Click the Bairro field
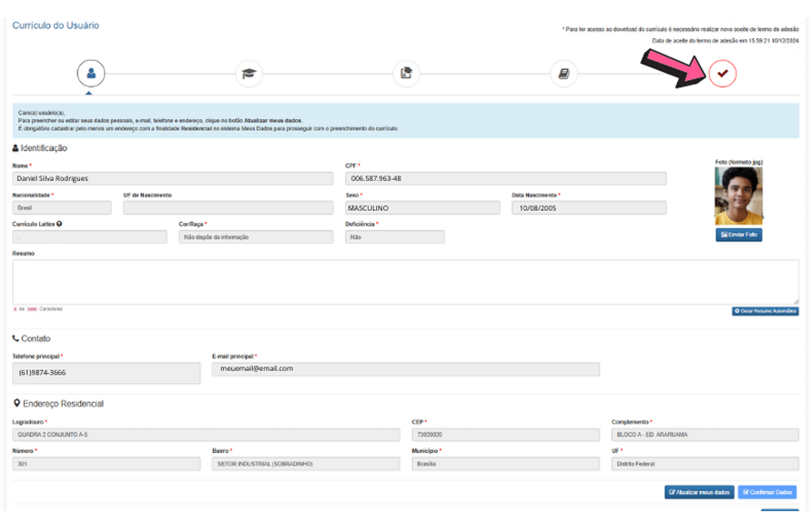 click(306, 464)
